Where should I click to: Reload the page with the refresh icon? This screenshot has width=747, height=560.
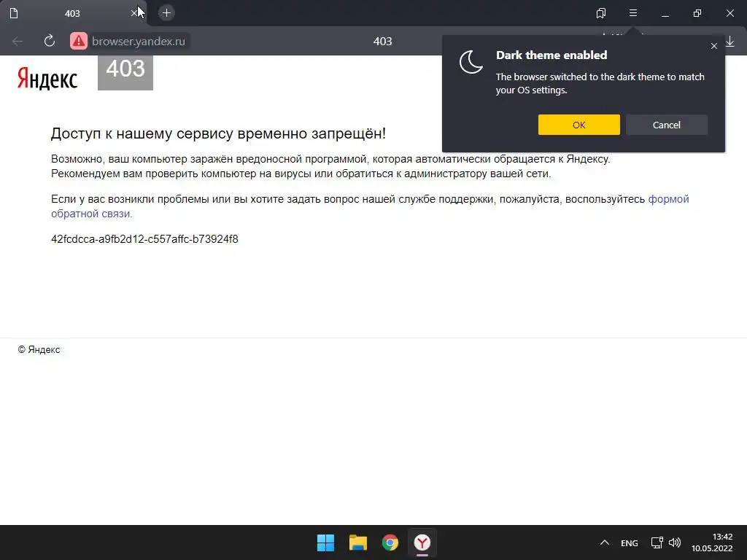click(50, 41)
